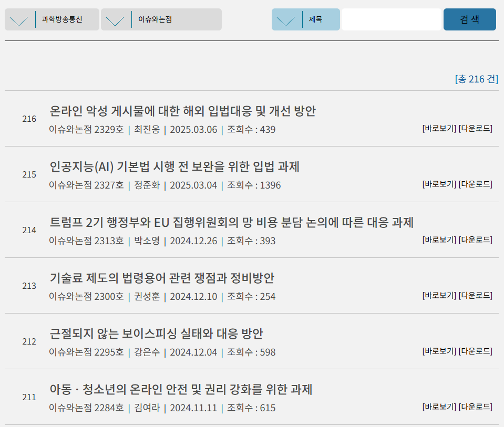The width and height of the screenshot is (504, 427).
Task: Click 바로보기 for item 212
Action: (x=439, y=351)
